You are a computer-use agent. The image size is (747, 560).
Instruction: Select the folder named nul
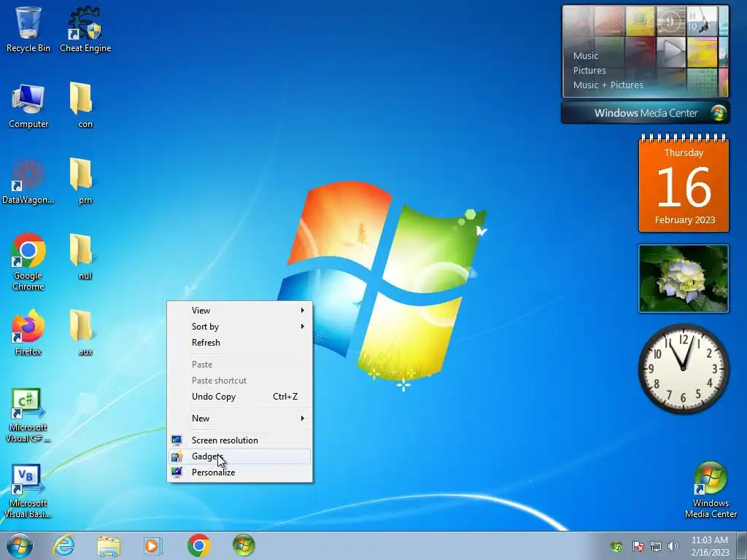tap(85, 257)
